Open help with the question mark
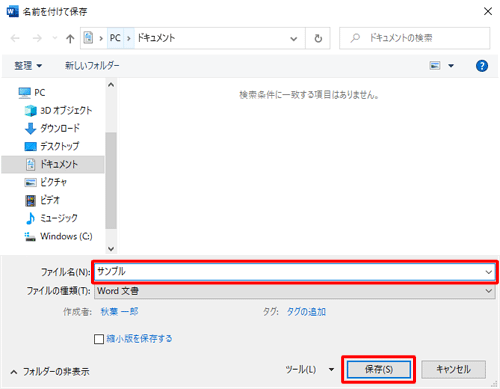The height and width of the screenshot is (389, 500). pyautogui.click(x=482, y=66)
